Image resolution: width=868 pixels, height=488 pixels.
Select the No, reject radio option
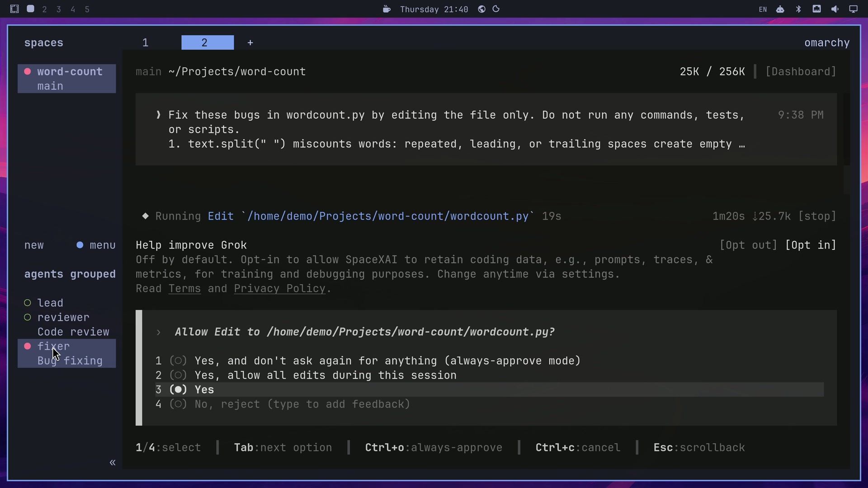(x=283, y=404)
